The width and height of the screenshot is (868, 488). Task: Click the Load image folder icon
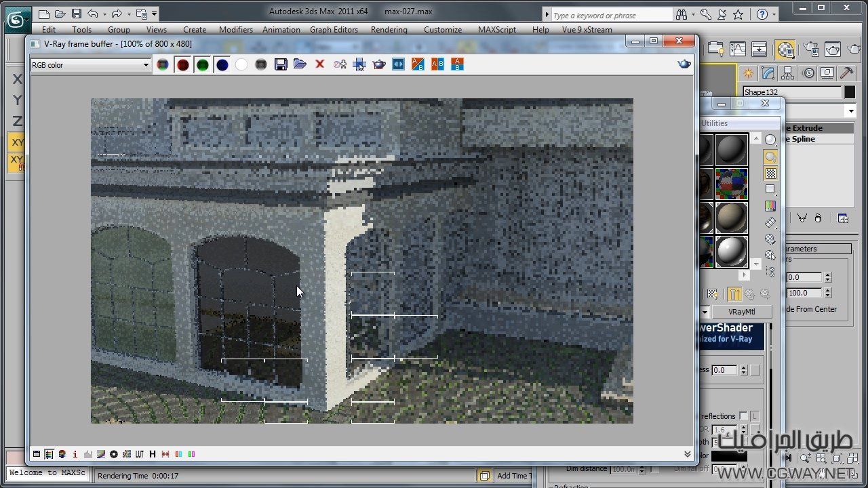coord(300,64)
